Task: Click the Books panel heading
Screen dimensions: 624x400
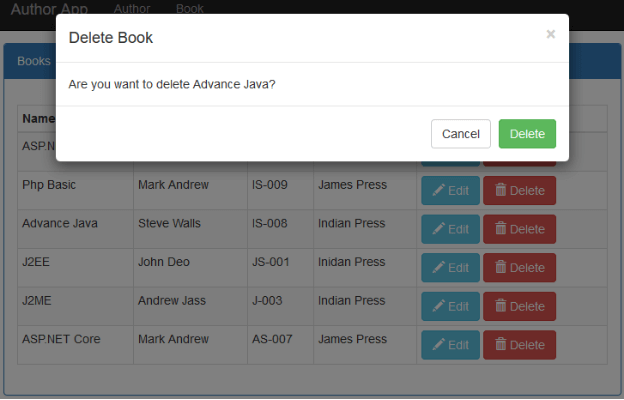Action: coord(34,61)
